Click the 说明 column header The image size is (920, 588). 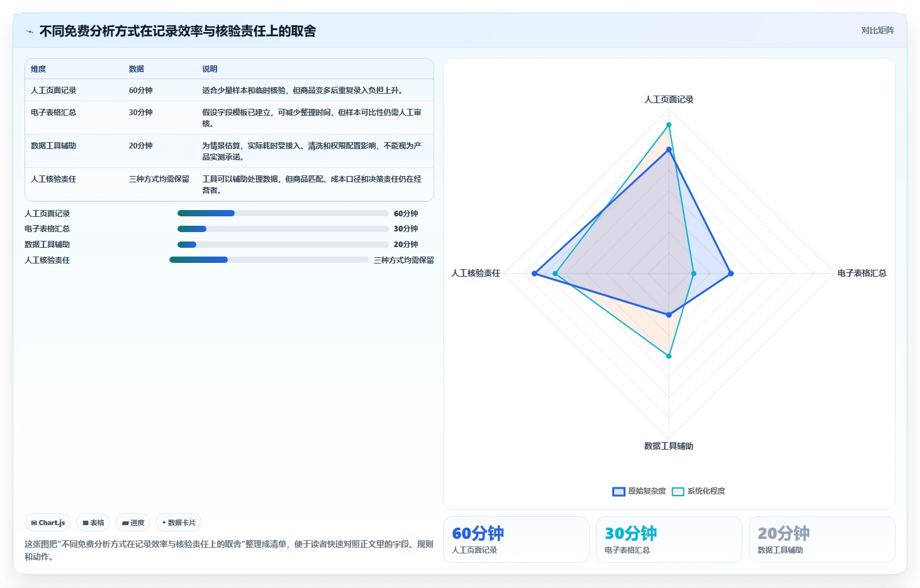click(x=210, y=69)
